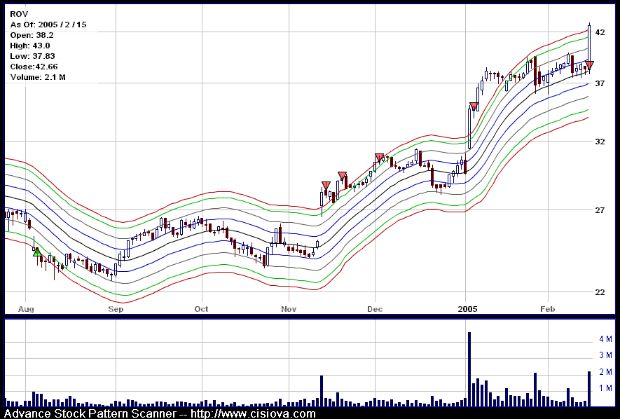Screen dimensions: 620x419
Task: Select the ROV ticker symbol label
Action: [x=18, y=14]
